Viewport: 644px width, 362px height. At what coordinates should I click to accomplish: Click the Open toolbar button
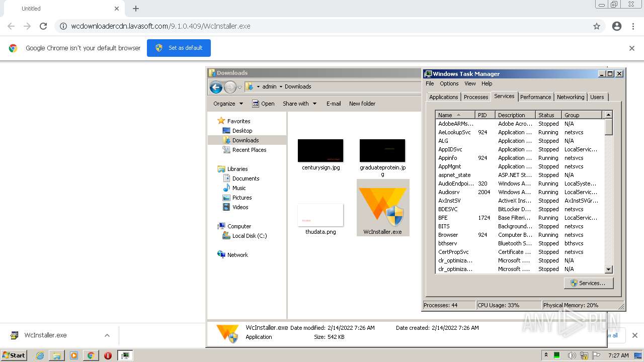(263, 104)
